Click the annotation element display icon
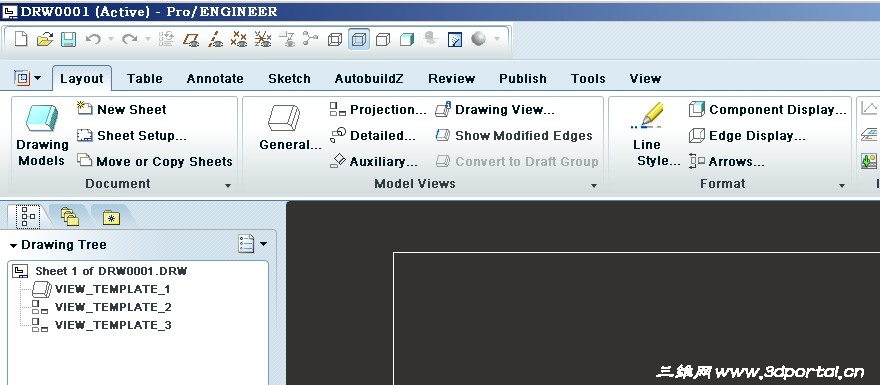The width and height of the screenshot is (880, 385). pos(287,39)
